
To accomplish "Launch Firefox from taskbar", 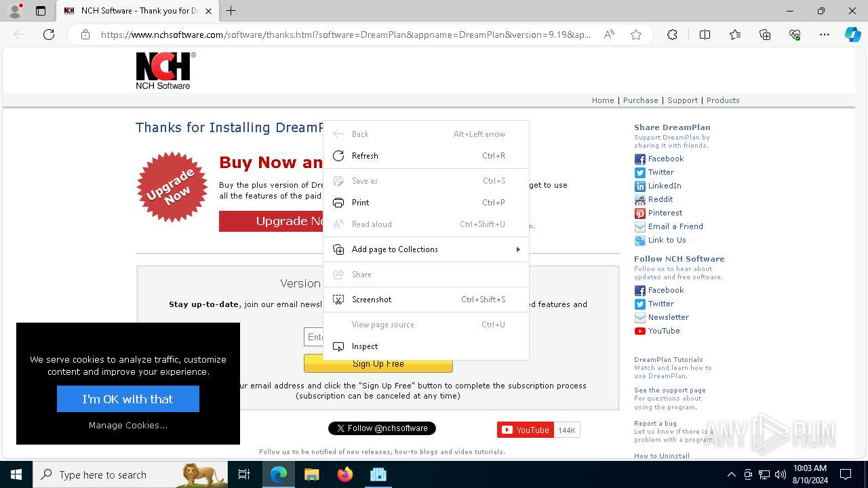I will tap(345, 474).
